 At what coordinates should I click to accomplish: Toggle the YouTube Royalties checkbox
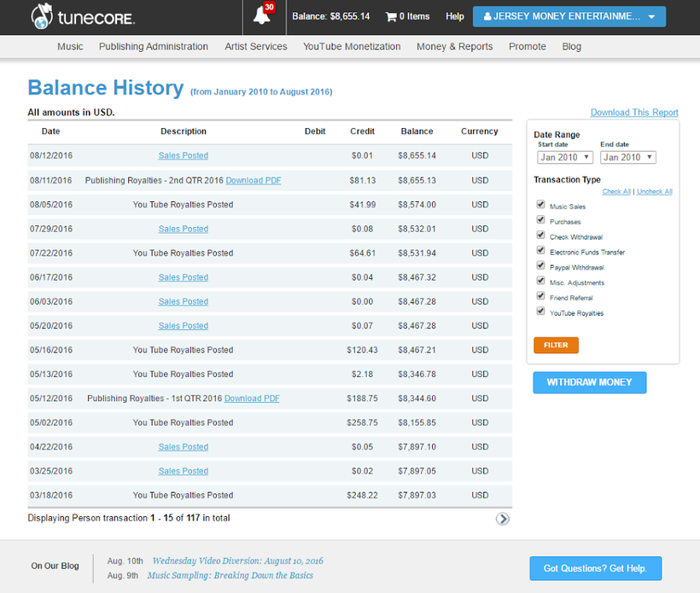click(540, 311)
